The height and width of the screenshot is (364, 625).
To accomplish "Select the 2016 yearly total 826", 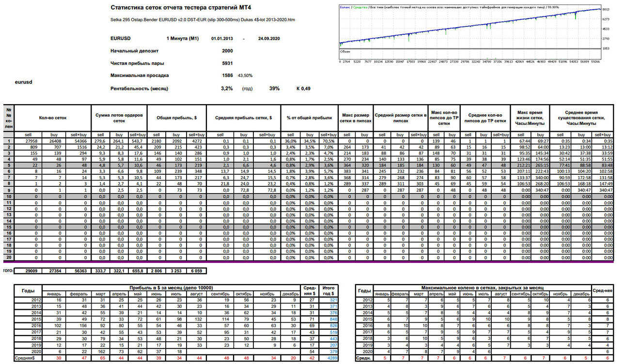I will coord(328,326).
